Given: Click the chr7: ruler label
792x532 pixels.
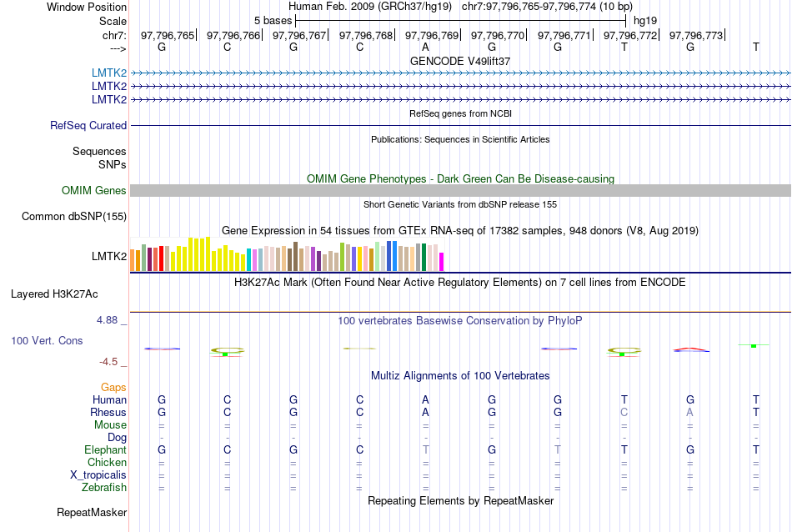Looking at the screenshot, I should point(114,35).
